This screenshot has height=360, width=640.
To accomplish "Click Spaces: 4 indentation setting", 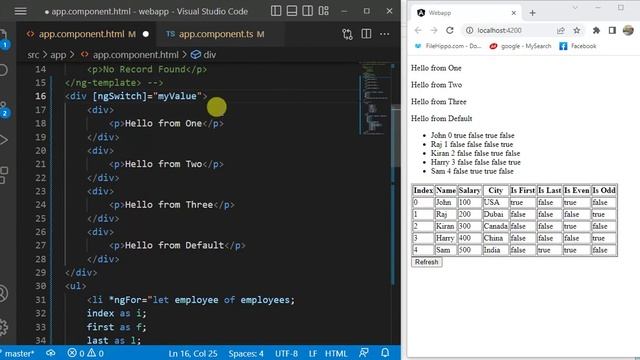I will coord(246,353).
